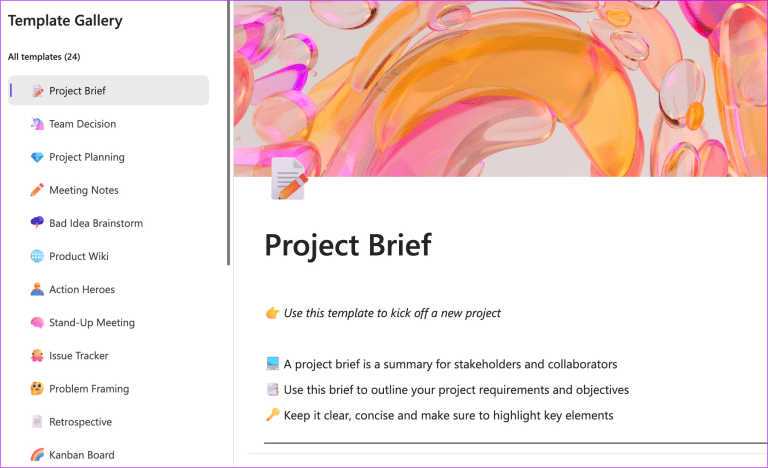Open the Retrospective template
The width and height of the screenshot is (768, 468).
pos(80,422)
